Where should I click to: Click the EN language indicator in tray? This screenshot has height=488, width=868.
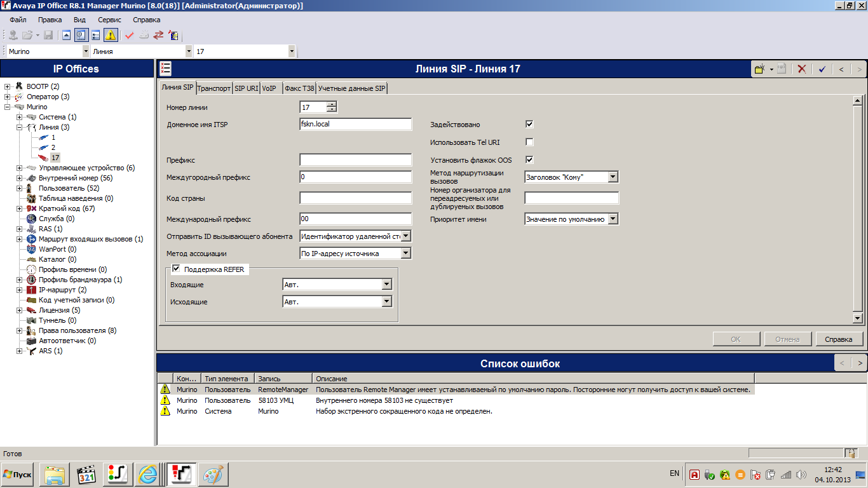pos(674,473)
